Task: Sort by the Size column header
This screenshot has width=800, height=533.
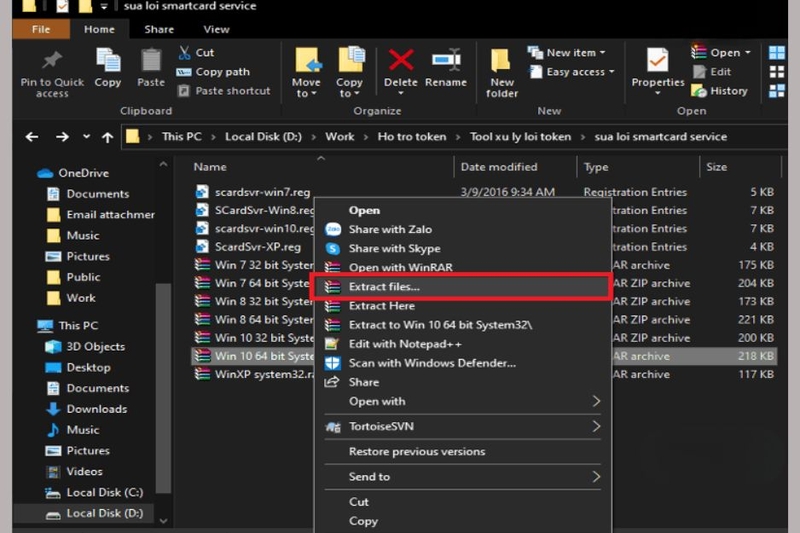Action: (716, 167)
